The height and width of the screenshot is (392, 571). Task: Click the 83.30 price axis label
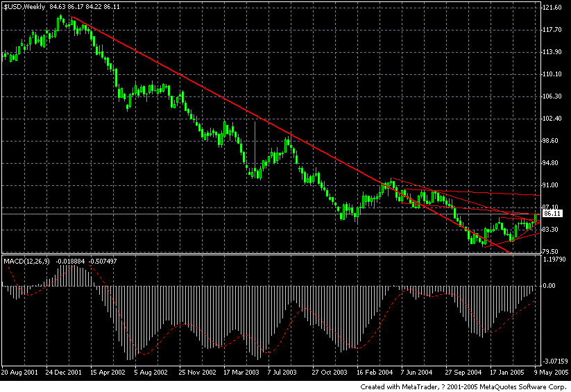coord(551,230)
